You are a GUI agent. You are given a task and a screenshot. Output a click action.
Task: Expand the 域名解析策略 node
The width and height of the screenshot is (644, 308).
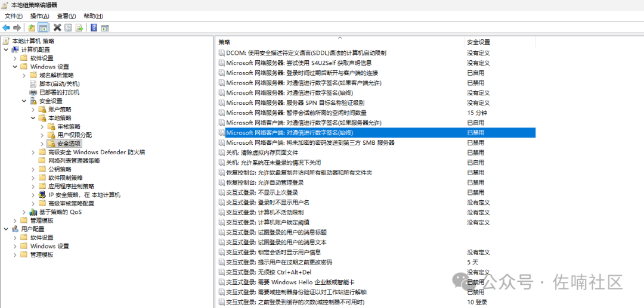(24, 75)
